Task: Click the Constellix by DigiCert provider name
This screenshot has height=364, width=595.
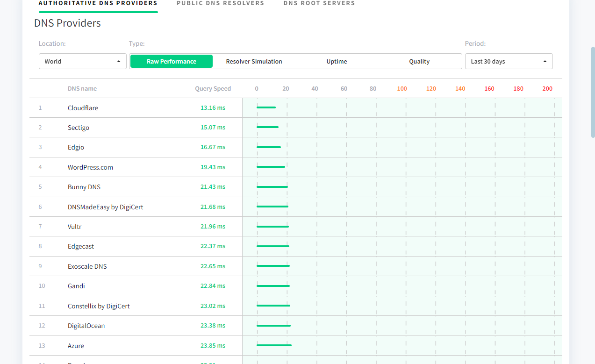Action: point(99,306)
